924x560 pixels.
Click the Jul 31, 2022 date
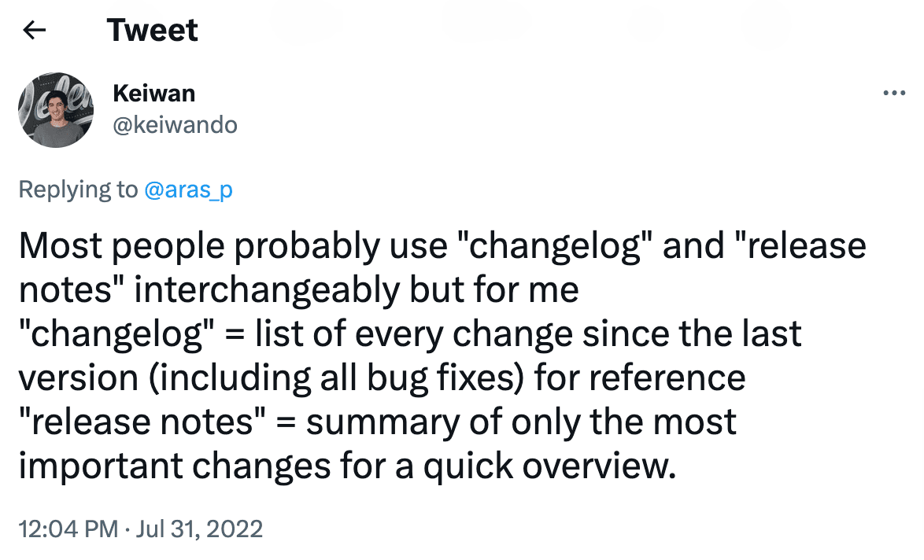point(200,529)
